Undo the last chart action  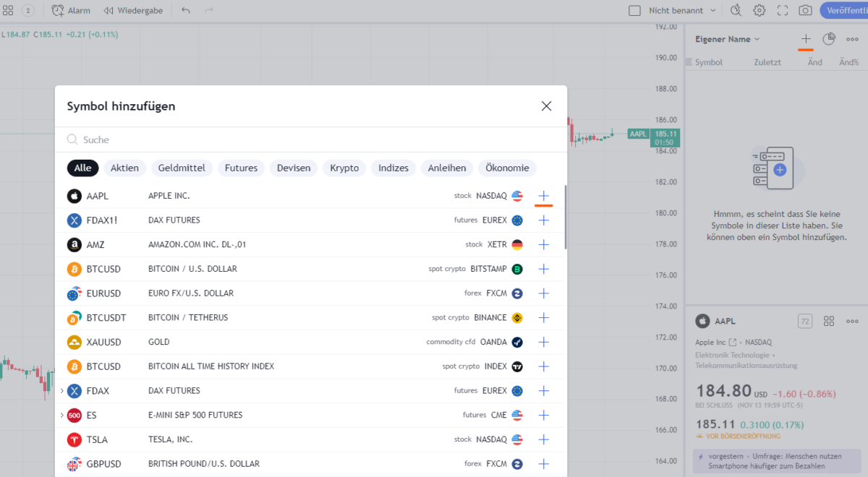186,10
